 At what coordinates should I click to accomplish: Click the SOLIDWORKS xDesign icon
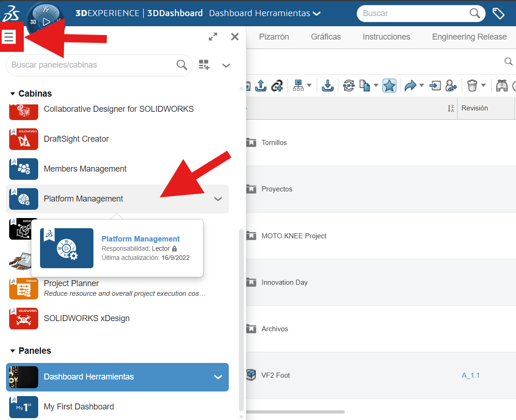pos(23,319)
